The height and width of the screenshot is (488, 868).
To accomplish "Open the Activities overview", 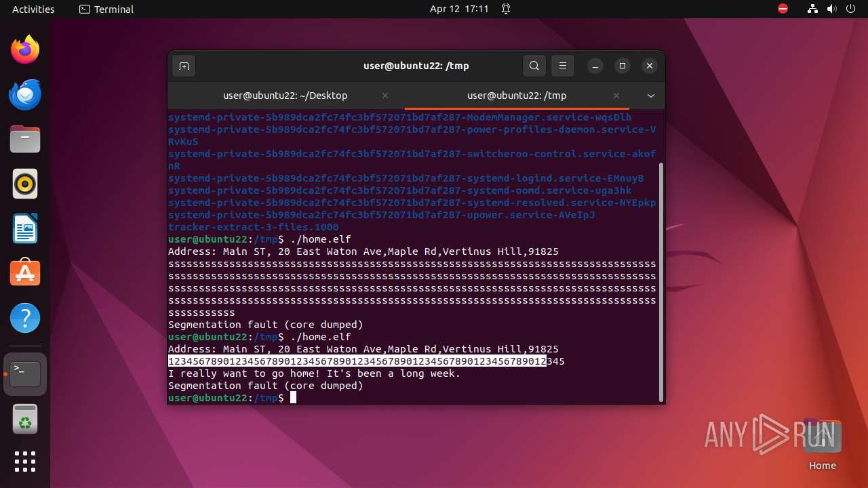I will point(33,9).
